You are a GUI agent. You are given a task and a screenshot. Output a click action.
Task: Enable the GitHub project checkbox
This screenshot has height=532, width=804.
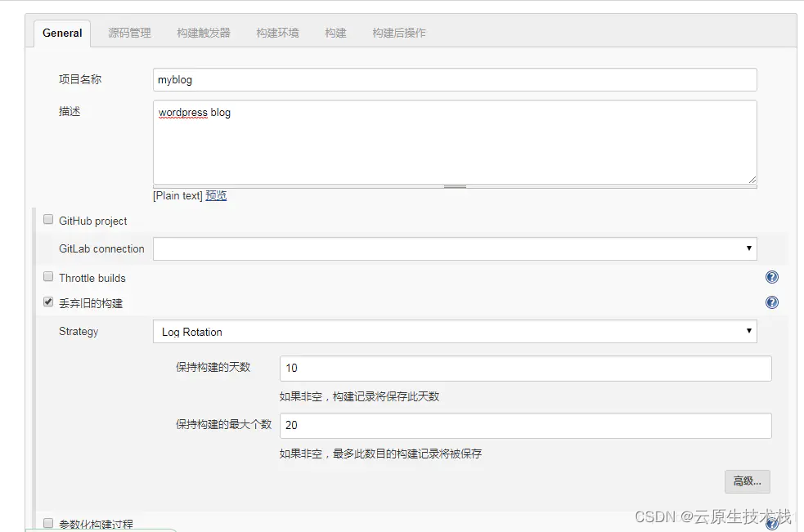pos(48,219)
